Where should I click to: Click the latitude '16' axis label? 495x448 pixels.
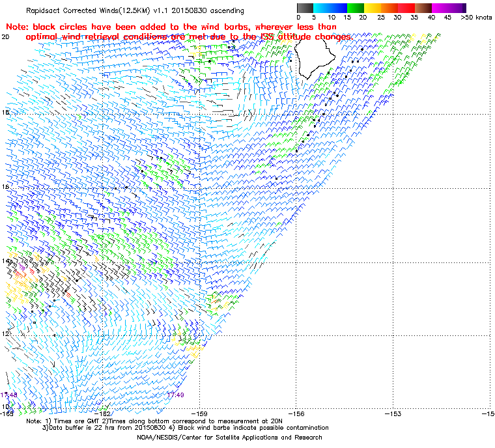point(5,187)
